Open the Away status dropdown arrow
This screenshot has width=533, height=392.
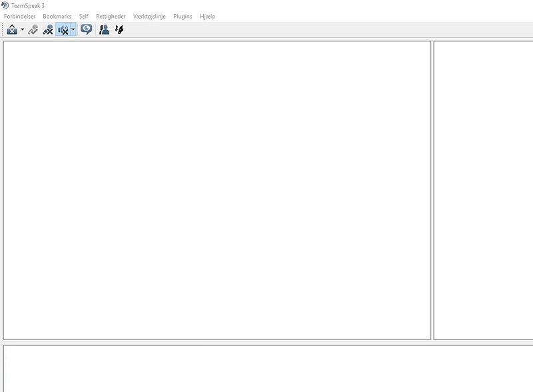pyautogui.click(x=22, y=29)
